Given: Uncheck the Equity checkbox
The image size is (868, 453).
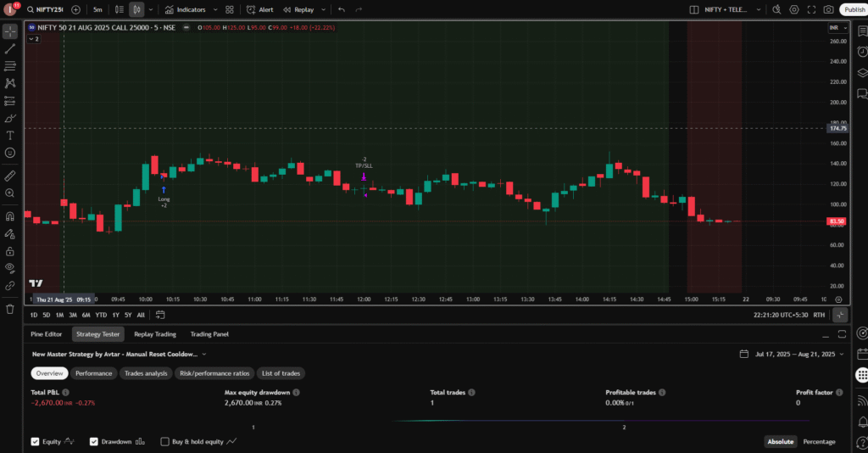Looking at the screenshot, I should coord(36,442).
